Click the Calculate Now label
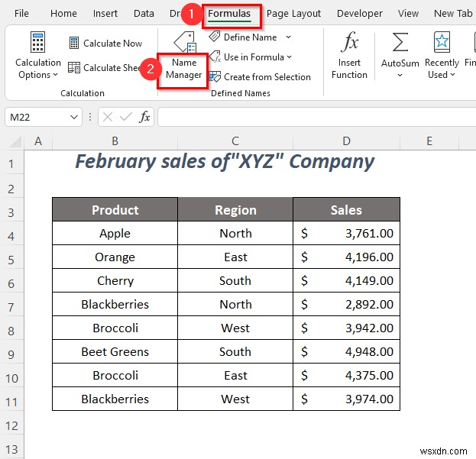The height and width of the screenshot is (459, 476). click(112, 44)
